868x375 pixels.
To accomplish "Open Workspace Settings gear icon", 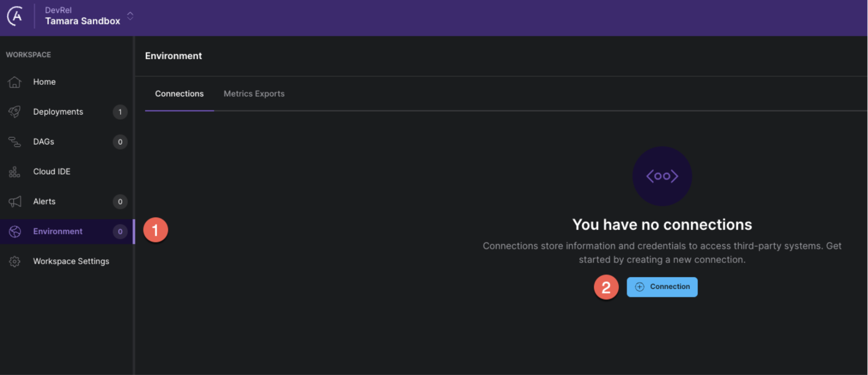I will click(15, 261).
